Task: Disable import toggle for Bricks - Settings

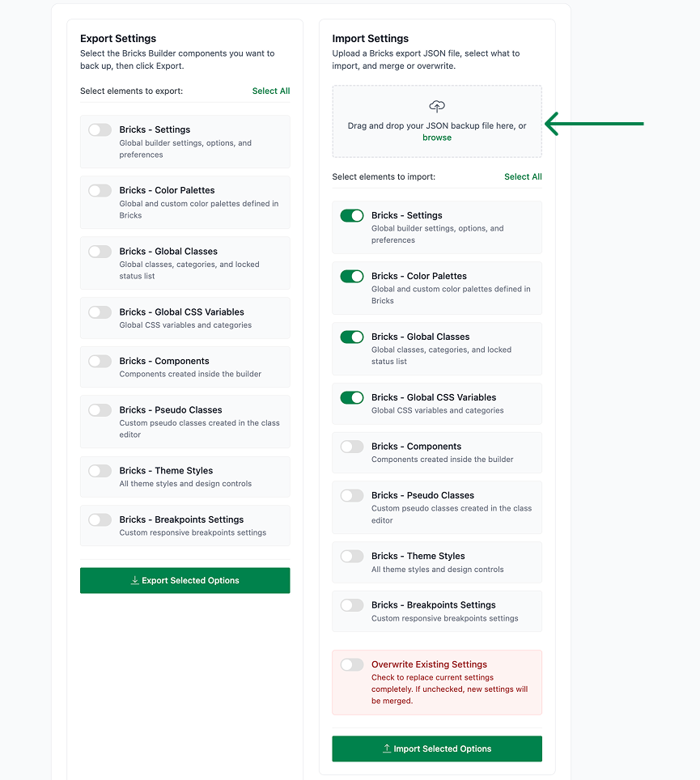Action: (x=352, y=215)
